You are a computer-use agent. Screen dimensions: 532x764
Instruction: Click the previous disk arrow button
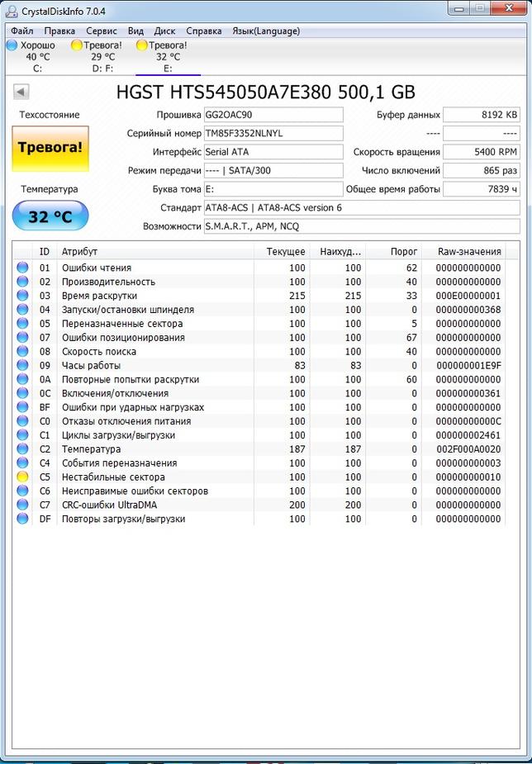pyautogui.click(x=21, y=91)
